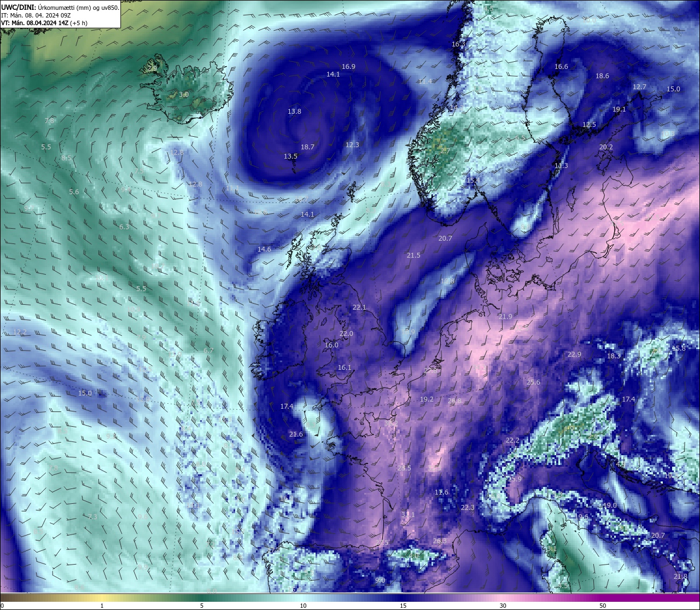Image resolution: width=700 pixels, height=610 pixels.
Task: Click the 13.5 value label
Action: pyautogui.click(x=290, y=156)
